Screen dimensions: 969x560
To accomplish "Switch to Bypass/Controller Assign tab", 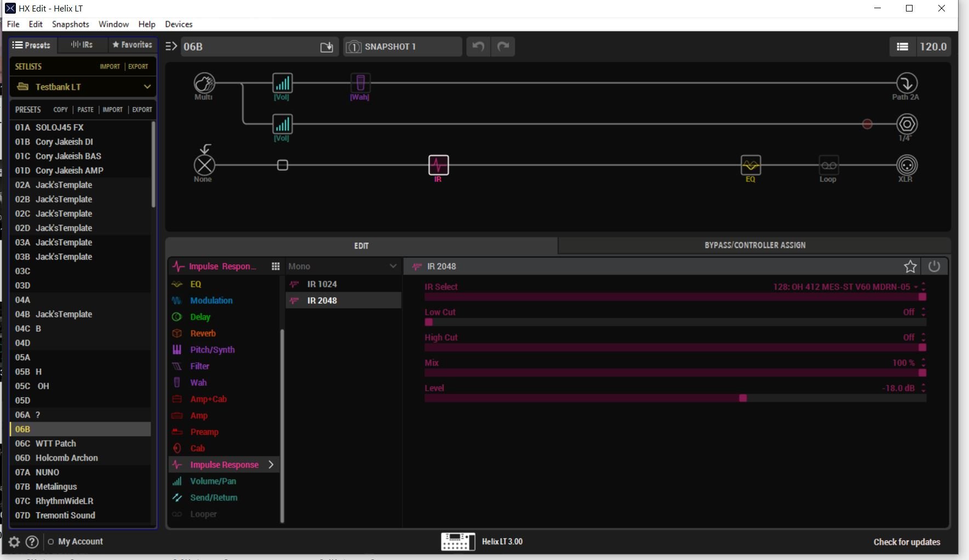I will pyautogui.click(x=754, y=245).
